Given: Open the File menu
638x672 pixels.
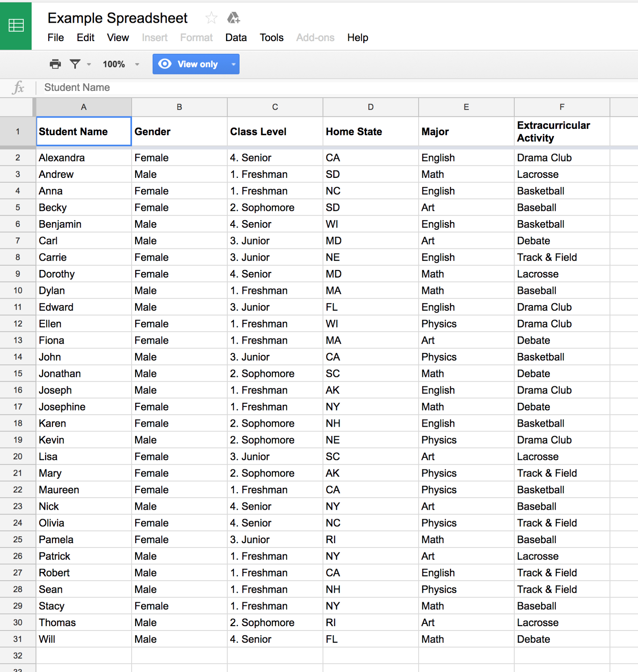Looking at the screenshot, I should [x=55, y=37].
